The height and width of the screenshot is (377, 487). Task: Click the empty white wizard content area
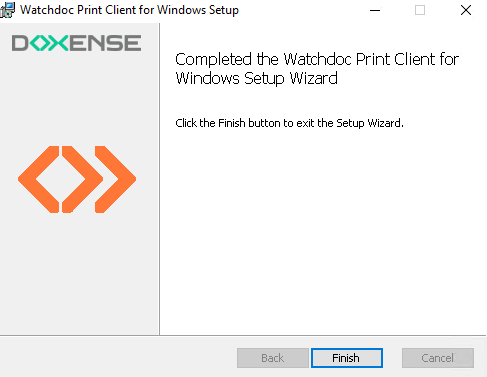[323, 233]
